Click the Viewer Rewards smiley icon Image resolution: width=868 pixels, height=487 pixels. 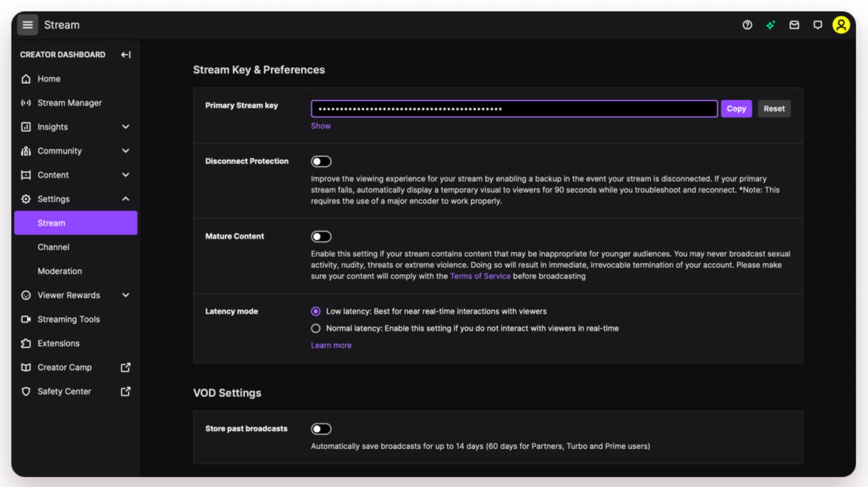click(x=26, y=295)
